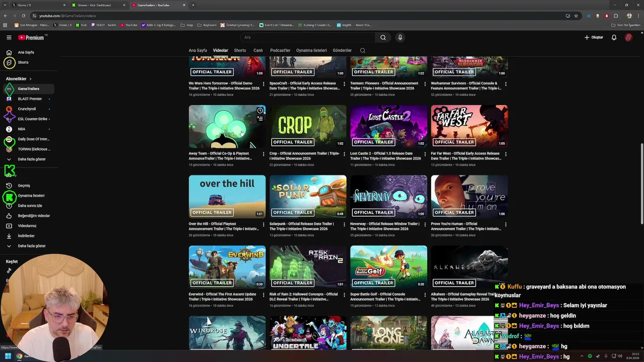Add Away Team video to Watch Later
Screen dimensions: 644x362
(260, 111)
